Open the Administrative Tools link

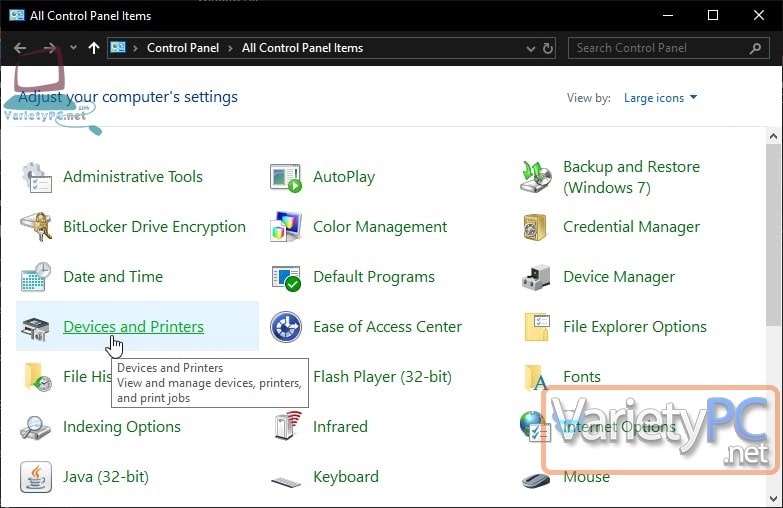coord(133,177)
